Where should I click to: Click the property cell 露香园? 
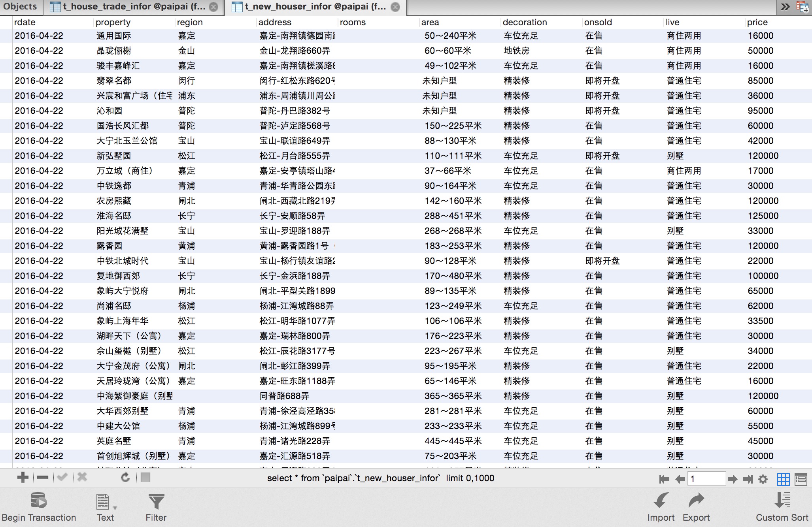[x=110, y=246]
